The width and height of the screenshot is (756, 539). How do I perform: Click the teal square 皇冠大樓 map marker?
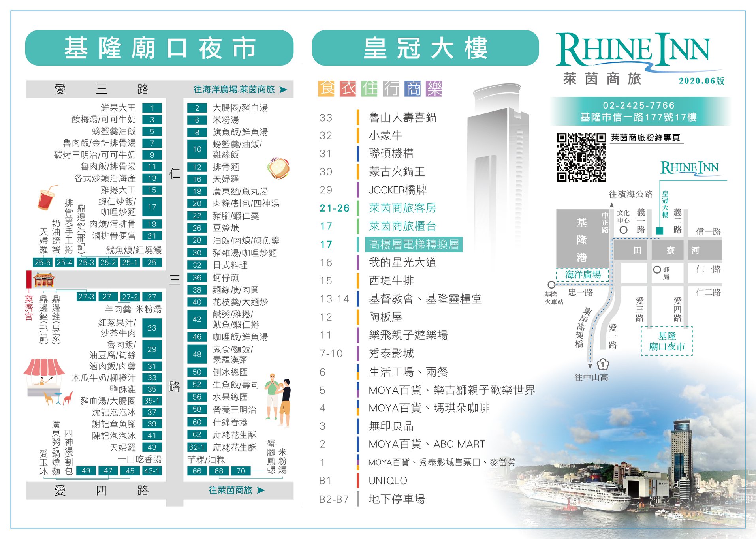pos(660,231)
